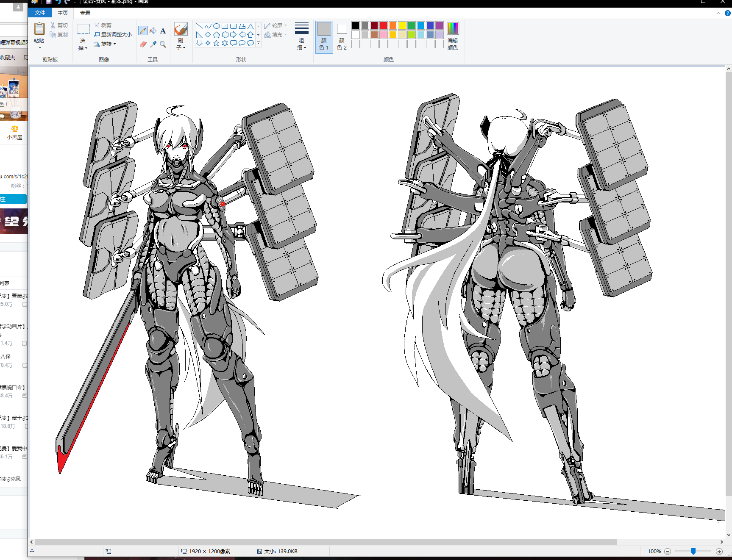Select the Text tool

pos(163,30)
